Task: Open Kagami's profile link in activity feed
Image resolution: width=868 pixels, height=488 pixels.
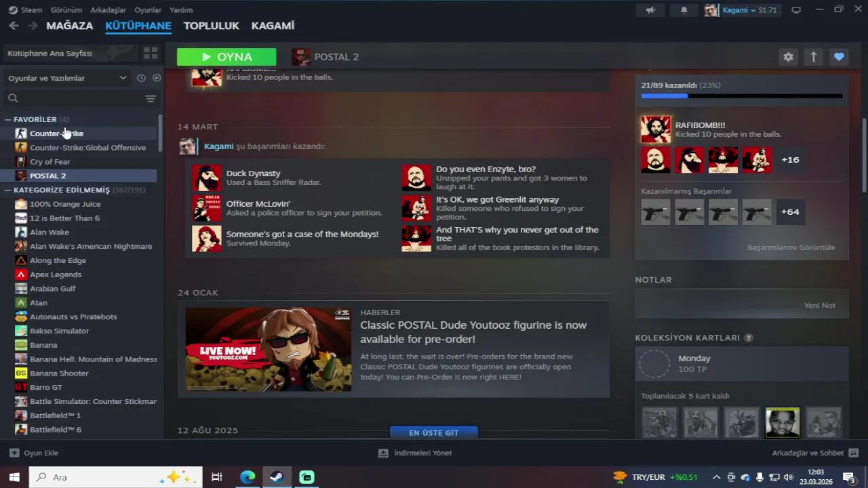Action: pos(218,146)
